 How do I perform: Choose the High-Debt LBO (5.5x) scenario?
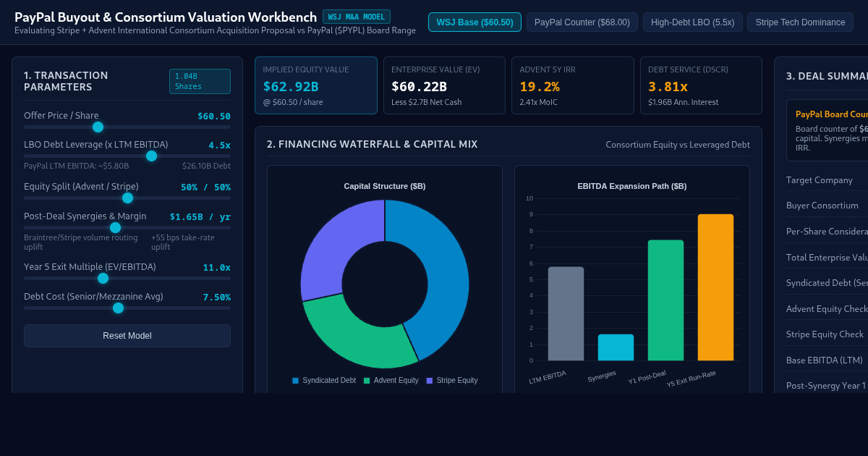click(693, 22)
